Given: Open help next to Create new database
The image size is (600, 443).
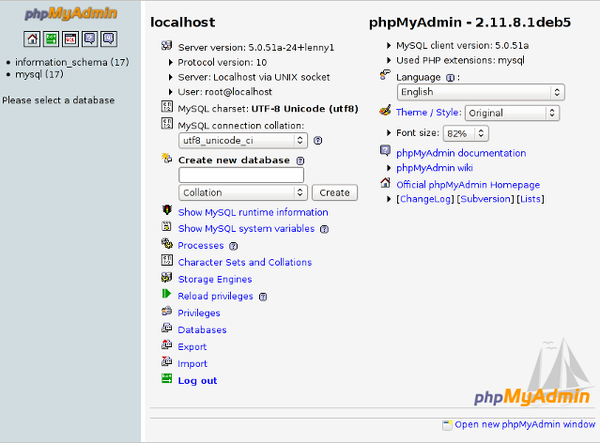Looking at the screenshot, I should [x=300, y=161].
